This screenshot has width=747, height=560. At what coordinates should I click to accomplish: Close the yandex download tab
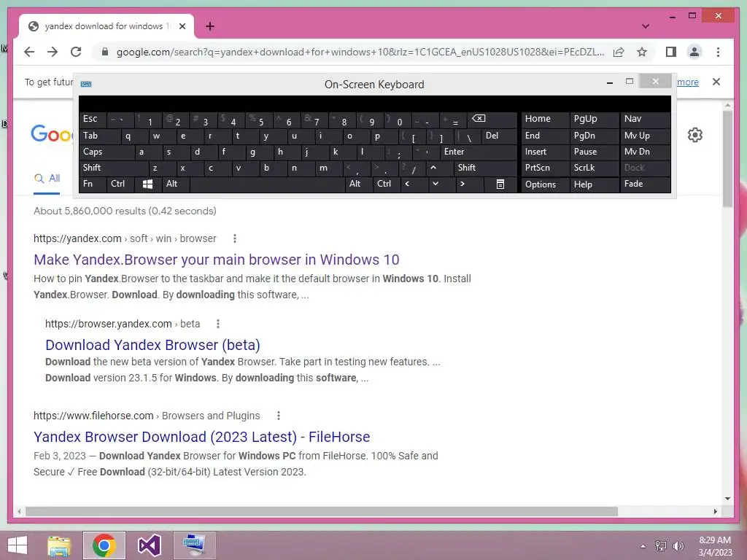click(182, 26)
